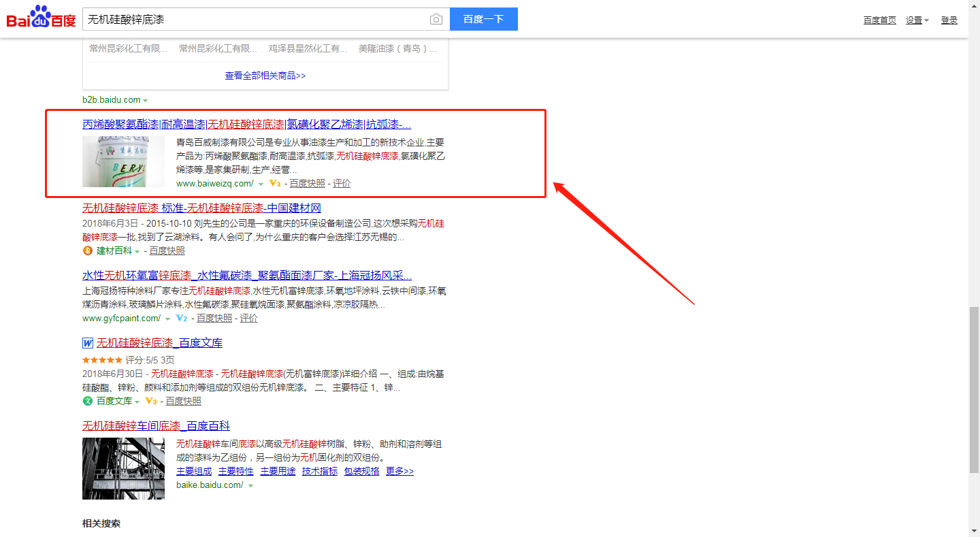Open 技术指标 sublink

click(x=320, y=471)
